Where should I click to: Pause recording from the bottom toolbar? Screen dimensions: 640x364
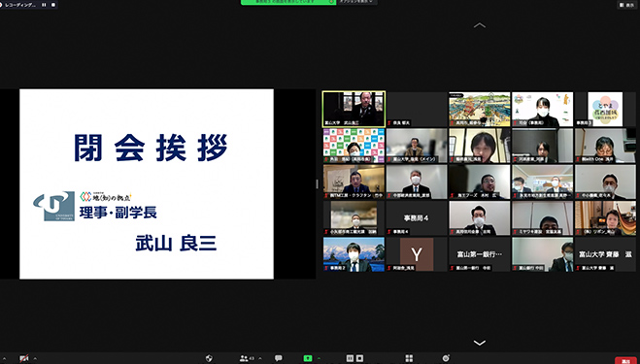(350, 358)
